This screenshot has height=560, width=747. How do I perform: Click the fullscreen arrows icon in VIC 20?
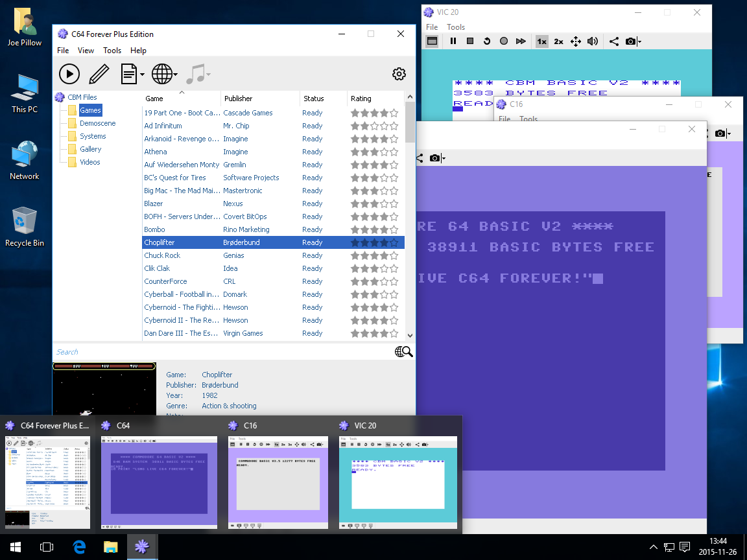(576, 41)
